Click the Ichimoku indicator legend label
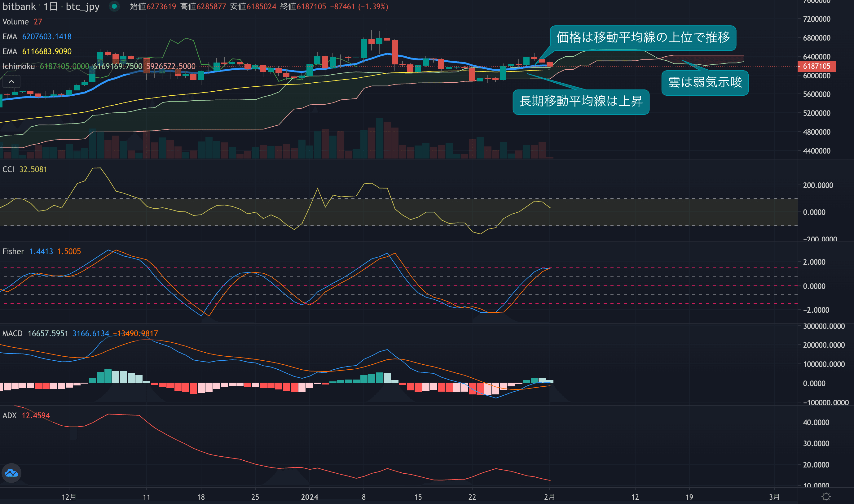 tap(19, 67)
